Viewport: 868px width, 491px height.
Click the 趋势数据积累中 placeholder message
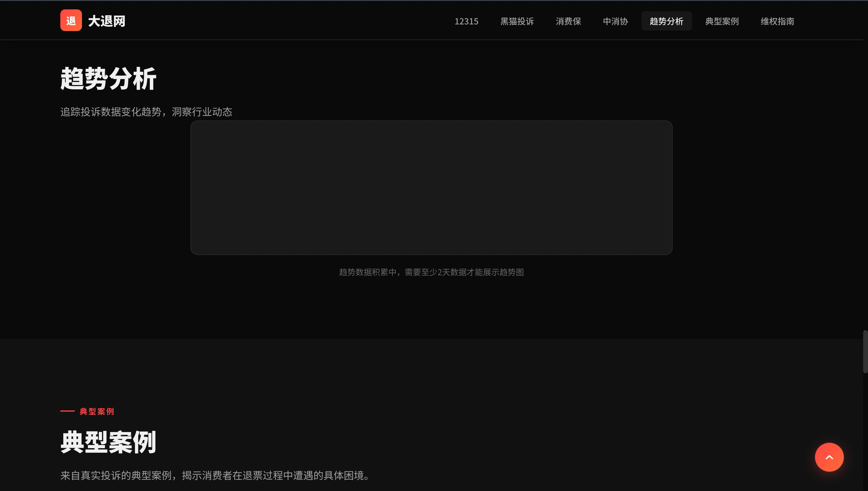[x=431, y=272]
